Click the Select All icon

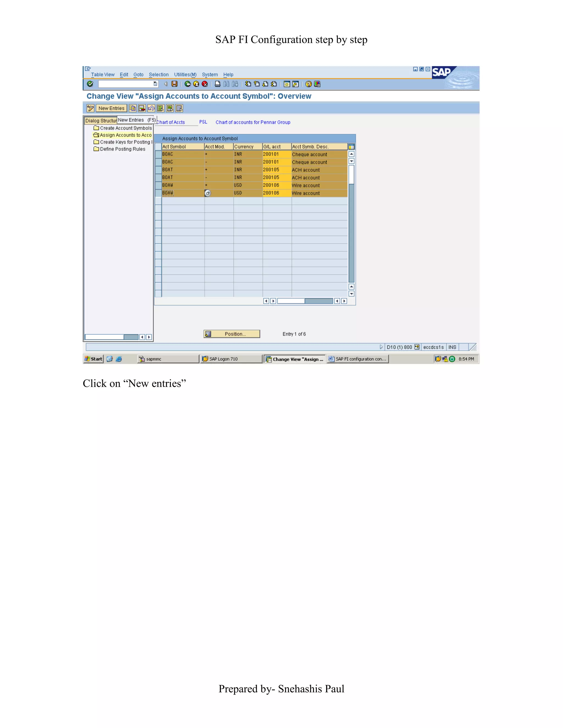161,108
